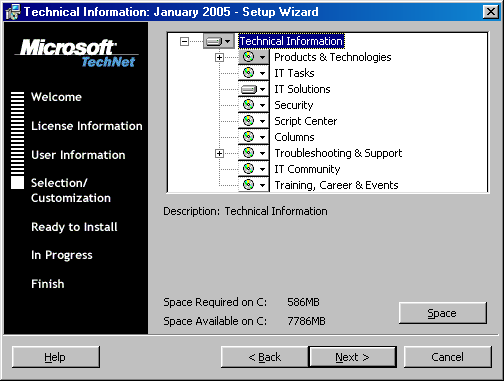Click the Welcome step in the sidebar

coord(56,97)
